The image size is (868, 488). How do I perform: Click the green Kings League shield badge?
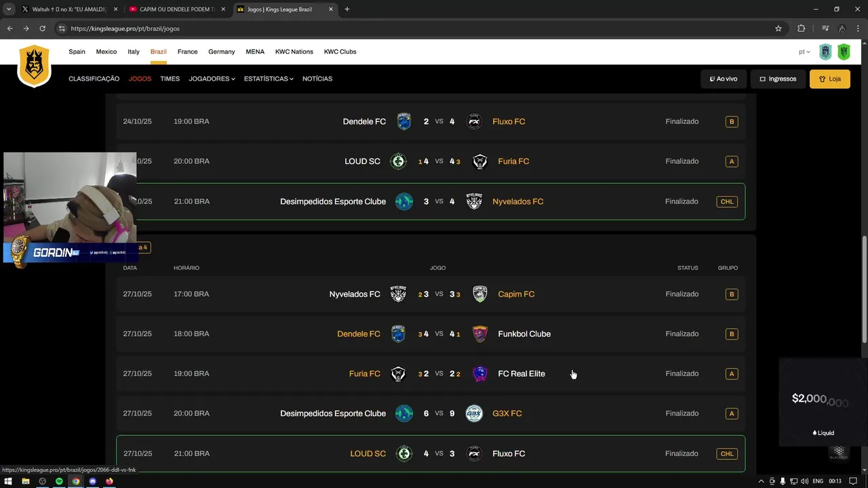click(x=844, y=52)
